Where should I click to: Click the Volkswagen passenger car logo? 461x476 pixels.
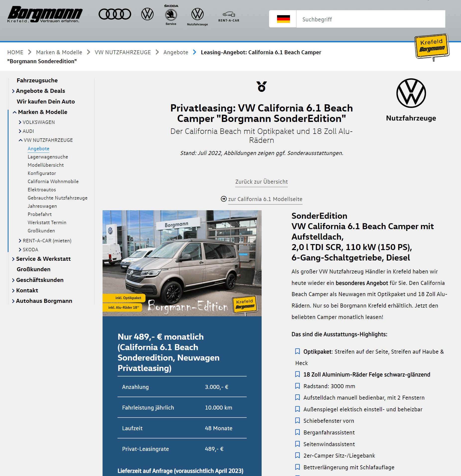tap(147, 14)
